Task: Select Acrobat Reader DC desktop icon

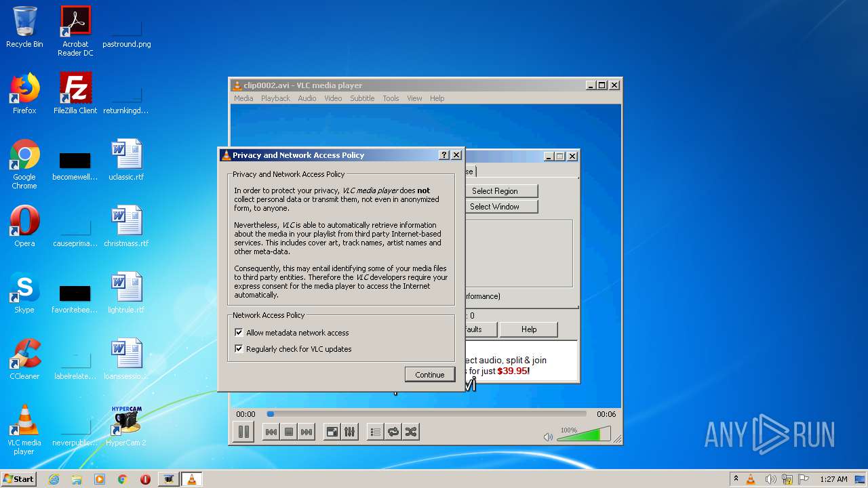Action: [x=75, y=31]
